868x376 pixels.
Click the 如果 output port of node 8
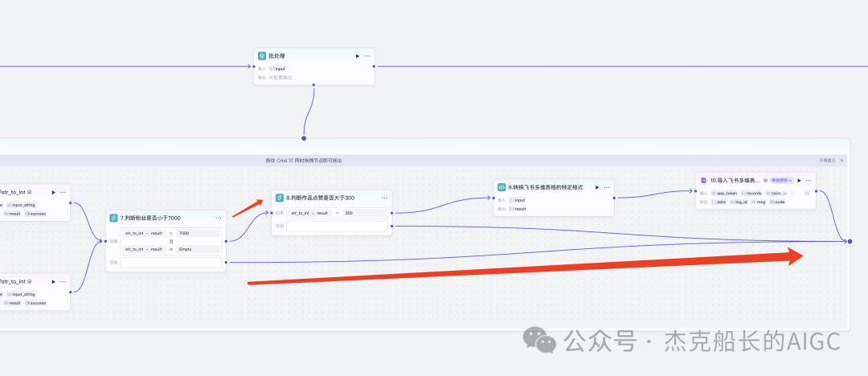point(392,213)
